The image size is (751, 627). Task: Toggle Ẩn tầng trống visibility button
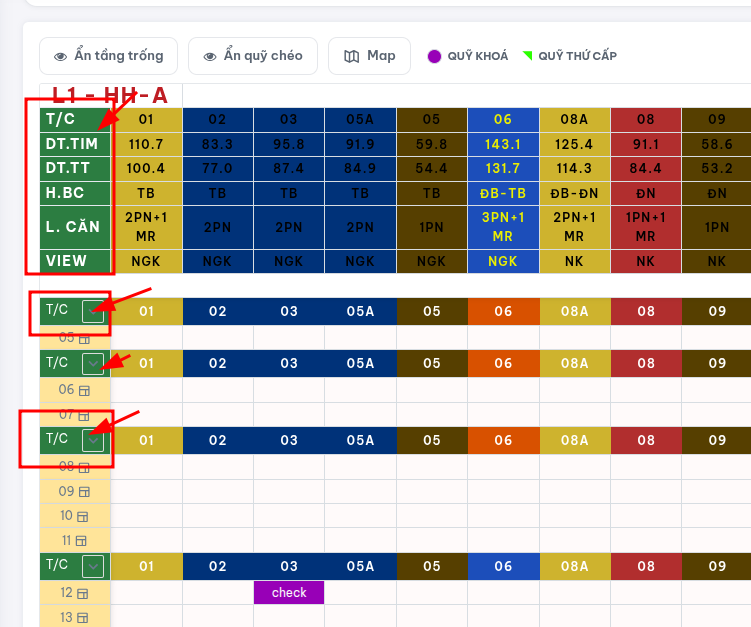pos(109,56)
